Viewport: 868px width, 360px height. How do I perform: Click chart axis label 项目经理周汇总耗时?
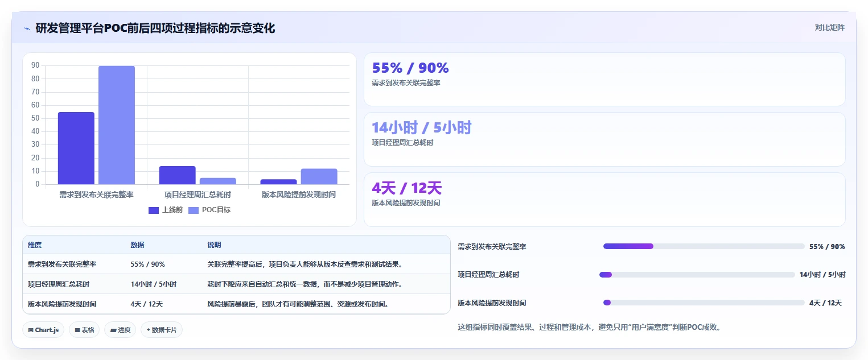198,195
